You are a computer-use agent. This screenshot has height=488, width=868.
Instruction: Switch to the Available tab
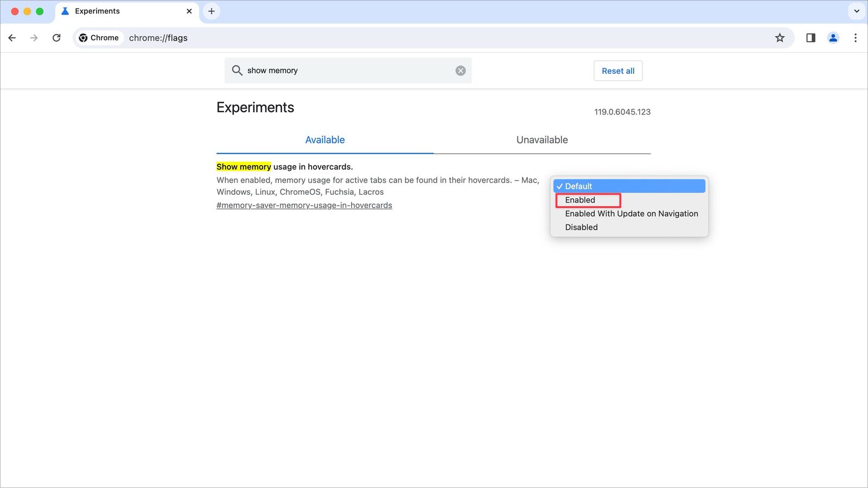point(324,140)
